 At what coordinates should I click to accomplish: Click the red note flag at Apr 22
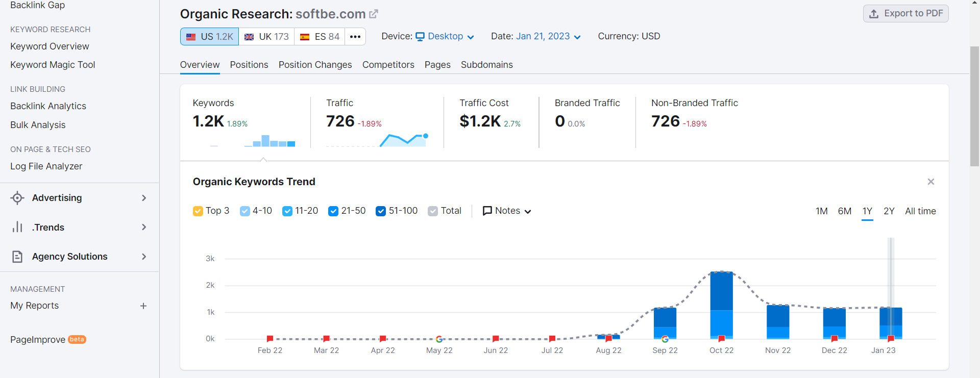tap(383, 339)
